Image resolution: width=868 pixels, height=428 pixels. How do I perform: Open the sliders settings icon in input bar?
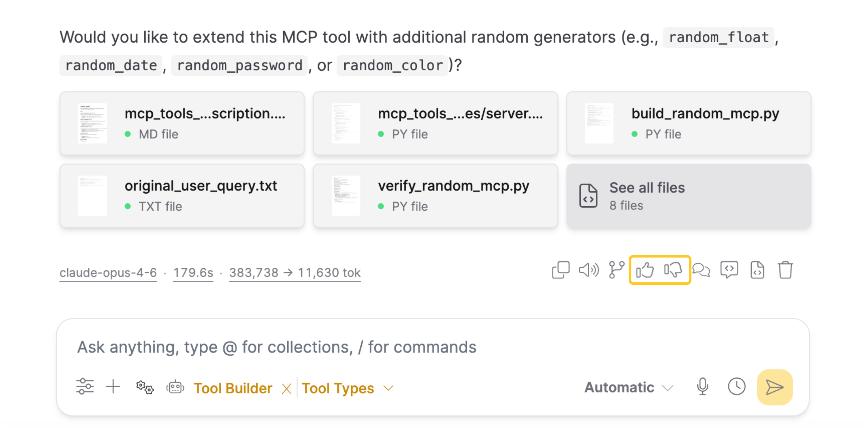[x=85, y=387]
